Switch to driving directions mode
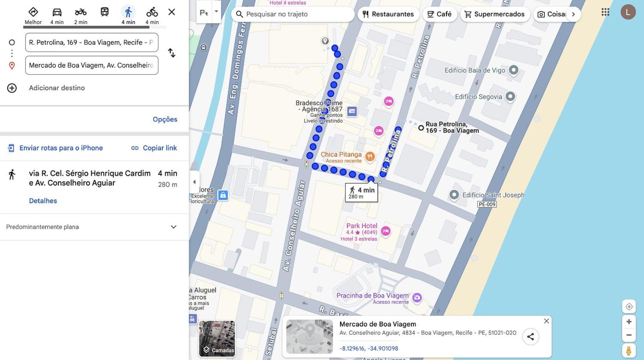 [x=57, y=16]
